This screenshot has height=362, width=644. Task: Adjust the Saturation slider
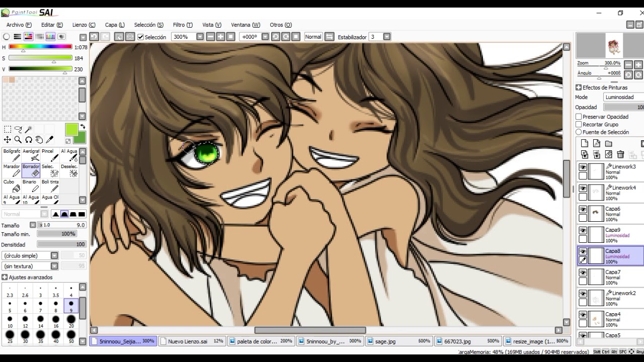point(40,58)
